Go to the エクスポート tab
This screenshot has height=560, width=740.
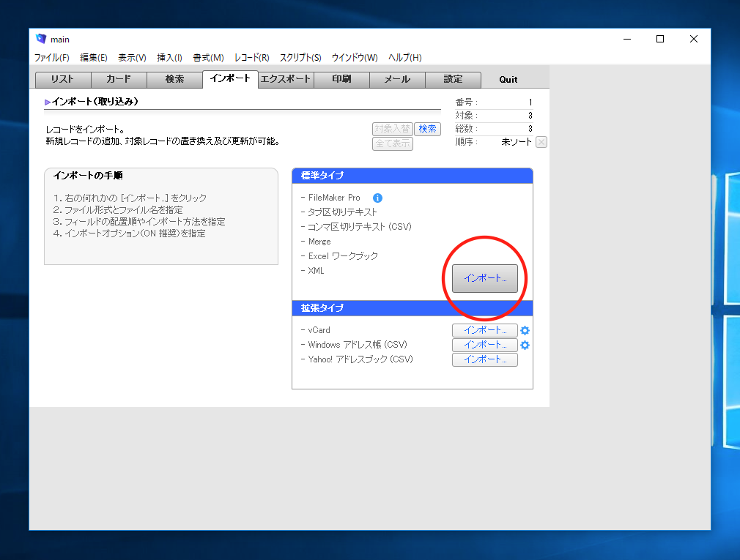tap(286, 80)
